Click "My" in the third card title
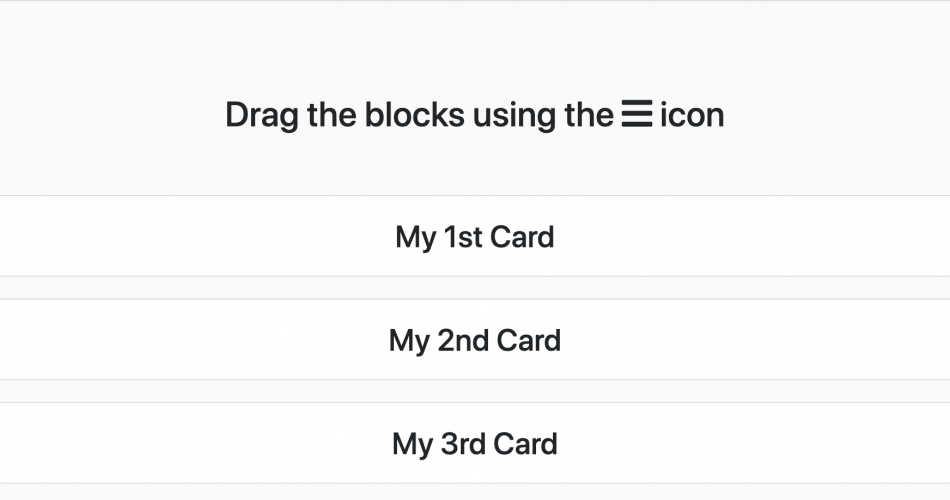The height and width of the screenshot is (500, 950). [412, 443]
